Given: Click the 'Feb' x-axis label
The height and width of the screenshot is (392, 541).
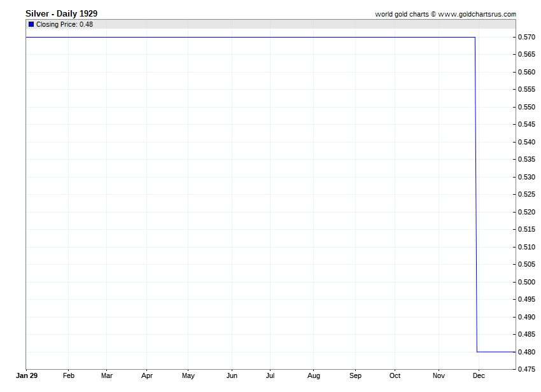Looking at the screenshot, I should [68, 375].
